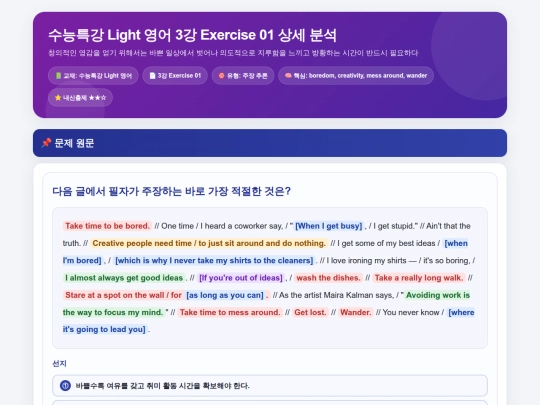Screen dimensions: 540x405
Task: Click the subtitle starting with 창의적인 영감을 얻기
Action: [x=233, y=53]
